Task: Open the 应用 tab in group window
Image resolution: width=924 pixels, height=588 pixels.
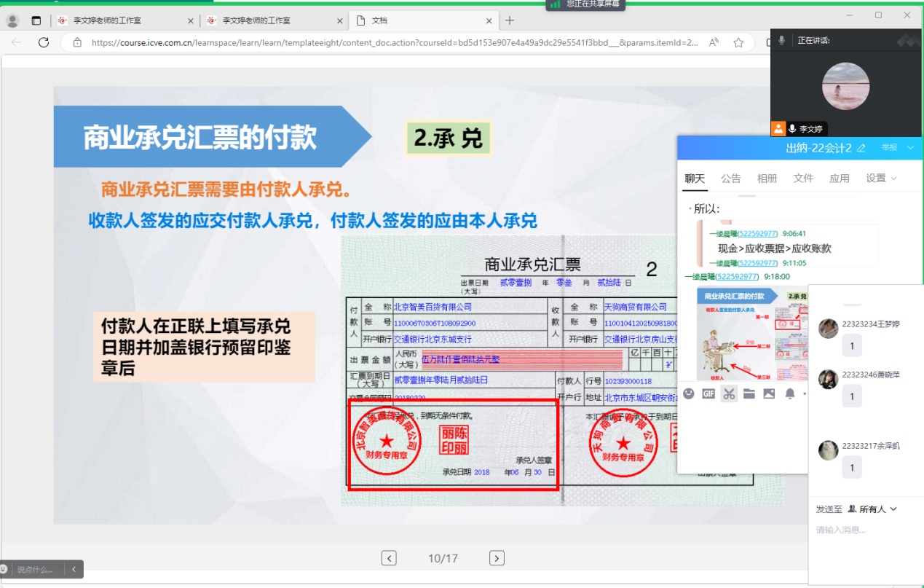Action: [x=840, y=178]
